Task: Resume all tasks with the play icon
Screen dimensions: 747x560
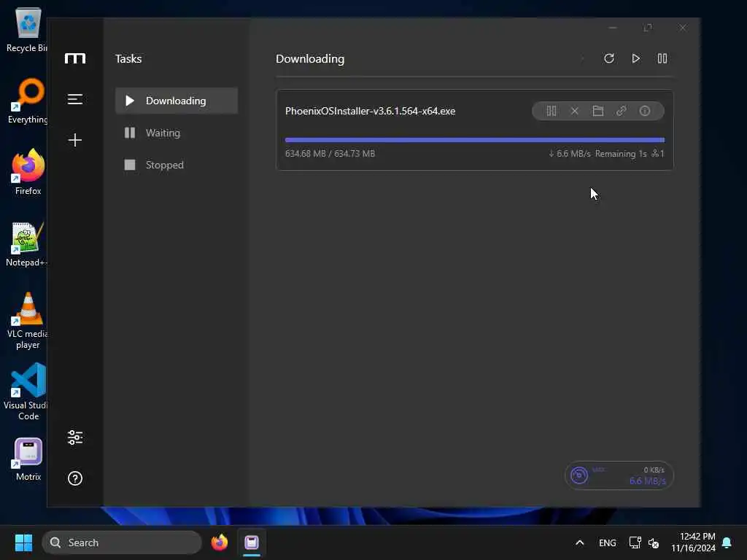Action: pos(635,58)
